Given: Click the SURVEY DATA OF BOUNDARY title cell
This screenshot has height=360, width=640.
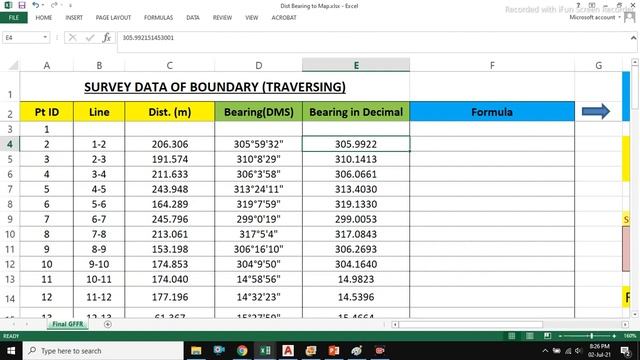Looking at the screenshot, I should tap(215, 87).
